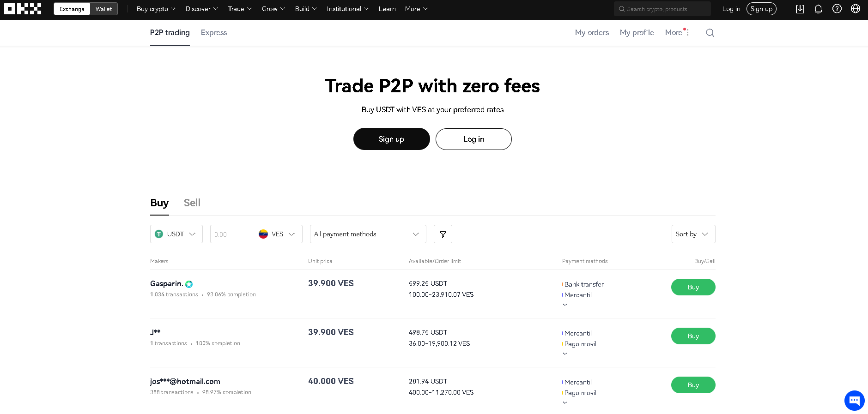
Task: Open the USDT crypto dropdown
Action: pyautogui.click(x=176, y=234)
